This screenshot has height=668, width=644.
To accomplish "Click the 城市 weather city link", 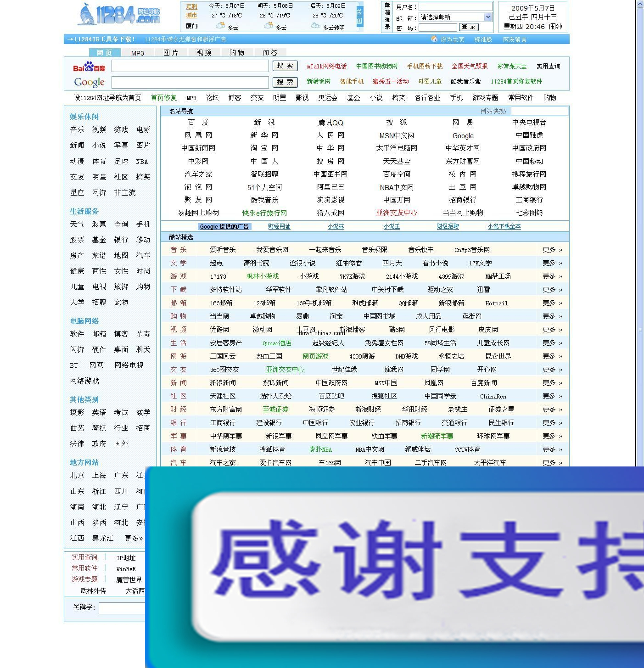I will point(192,15).
